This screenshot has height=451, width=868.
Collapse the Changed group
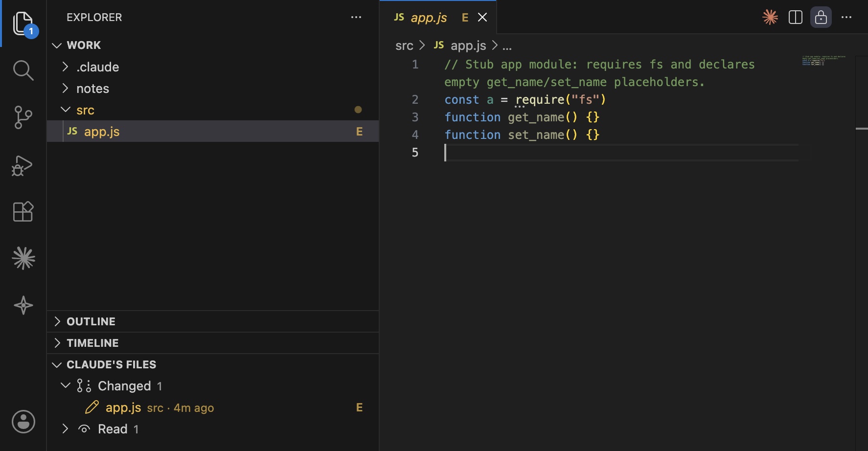tap(213, 386)
